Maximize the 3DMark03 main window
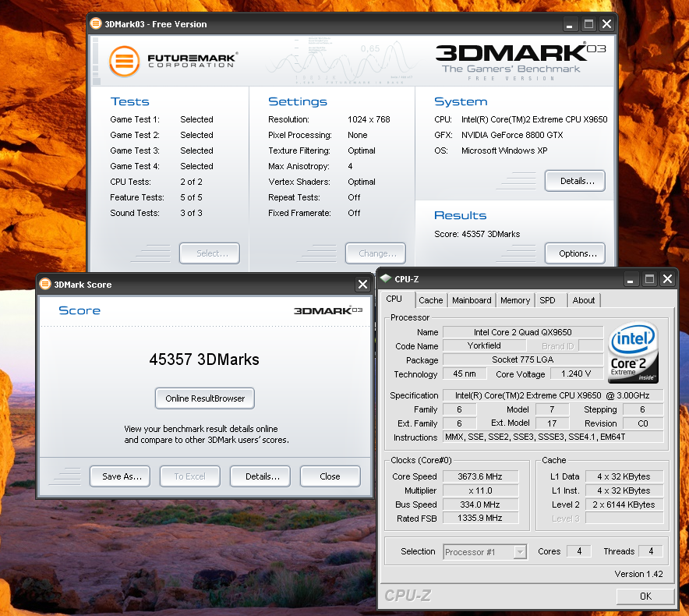The height and width of the screenshot is (616, 689). [x=588, y=24]
